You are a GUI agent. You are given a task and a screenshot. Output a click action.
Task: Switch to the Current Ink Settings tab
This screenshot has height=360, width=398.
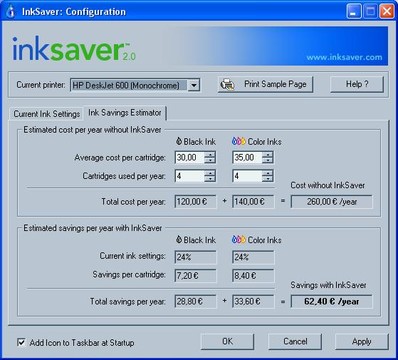47,114
